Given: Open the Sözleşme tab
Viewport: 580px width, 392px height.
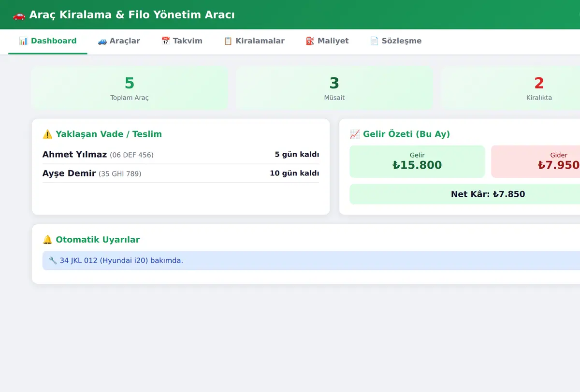Looking at the screenshot, I should pos(396,41).
